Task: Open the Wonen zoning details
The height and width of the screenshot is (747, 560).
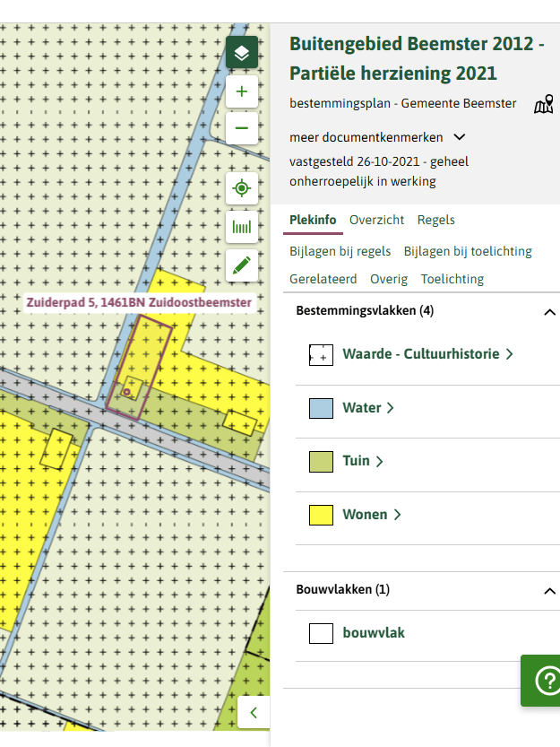Action: [x=371, y=515]
